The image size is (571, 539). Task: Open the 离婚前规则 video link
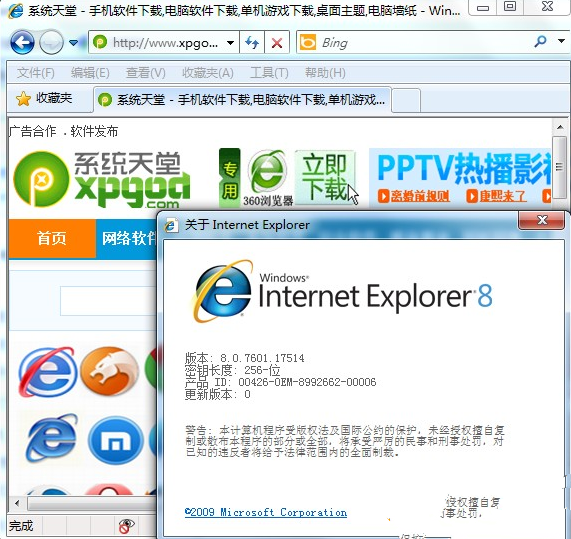tap(414, 196)
